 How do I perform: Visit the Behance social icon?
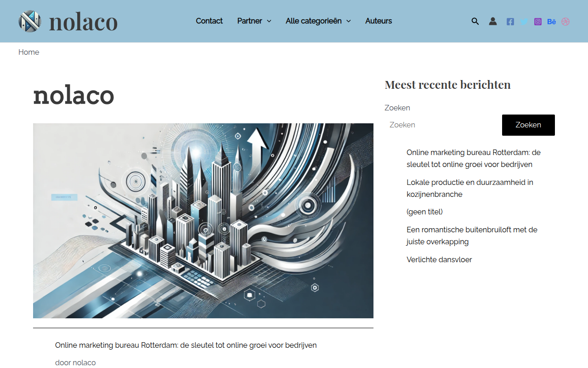552,22
